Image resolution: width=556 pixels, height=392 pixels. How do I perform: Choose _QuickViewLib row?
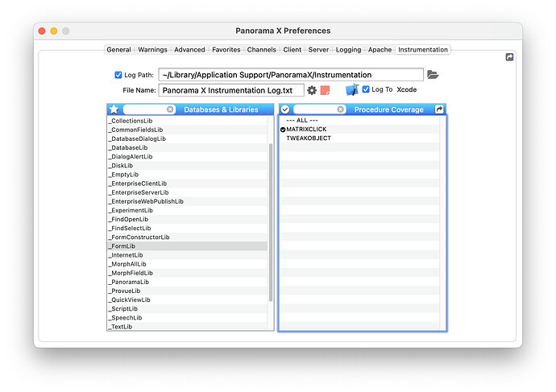tap(188, 299)
